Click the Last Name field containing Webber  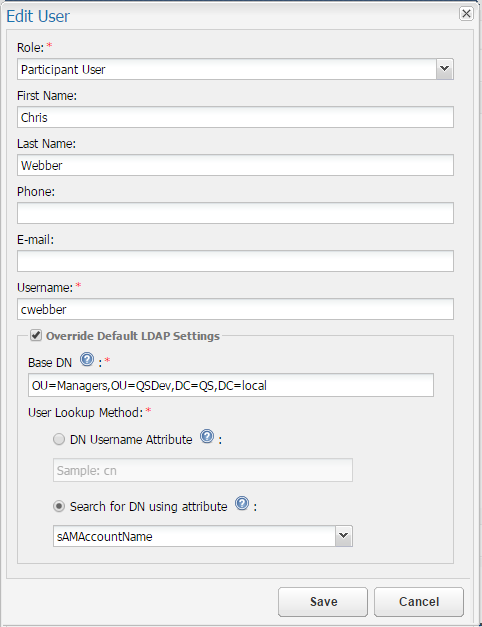pos(235,165)
